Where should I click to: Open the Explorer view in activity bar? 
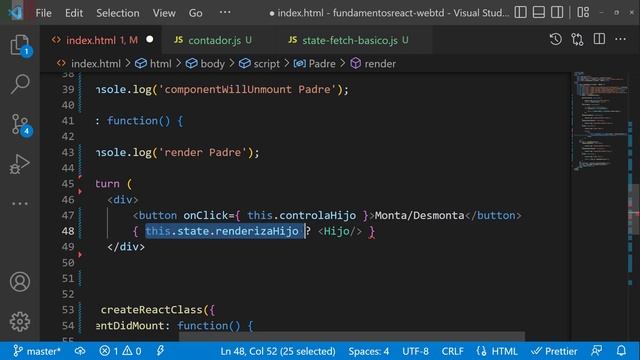point(20,44)
